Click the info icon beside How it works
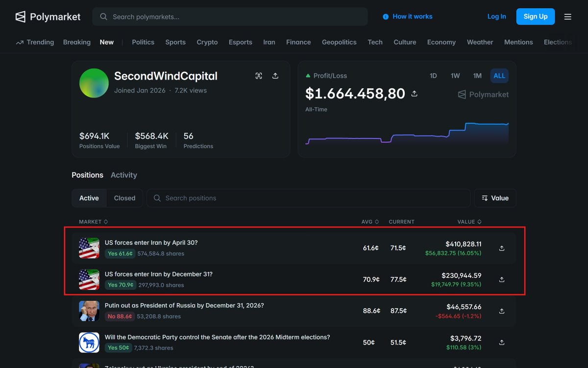The height and width of the screenshot is (368, 588). point(386,17)
